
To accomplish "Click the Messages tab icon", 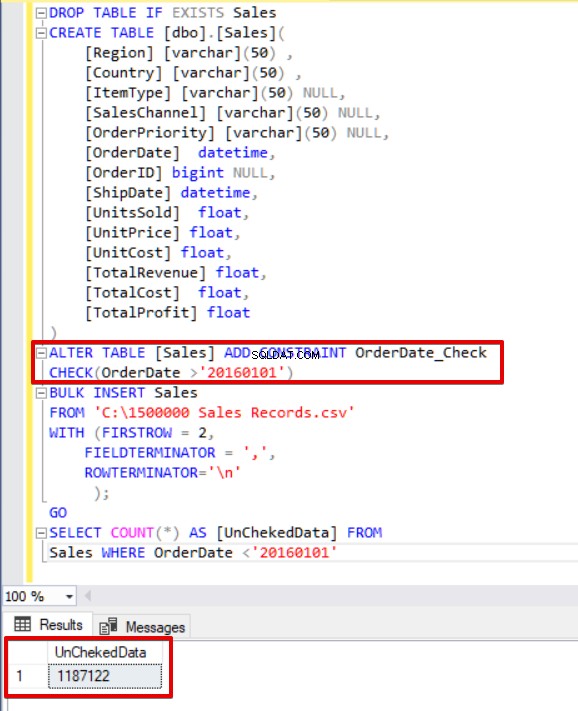I will (108, 626).
